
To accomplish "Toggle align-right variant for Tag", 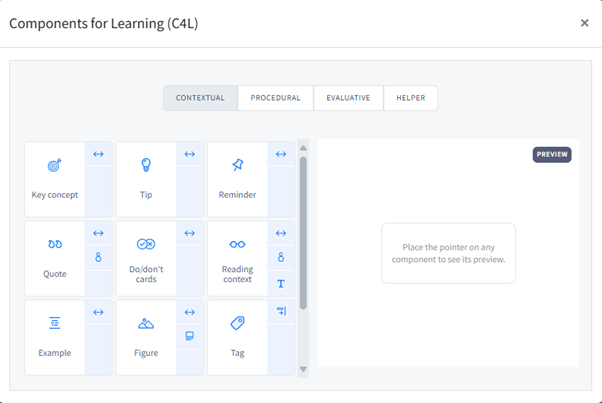I will [x=281, y=312].
